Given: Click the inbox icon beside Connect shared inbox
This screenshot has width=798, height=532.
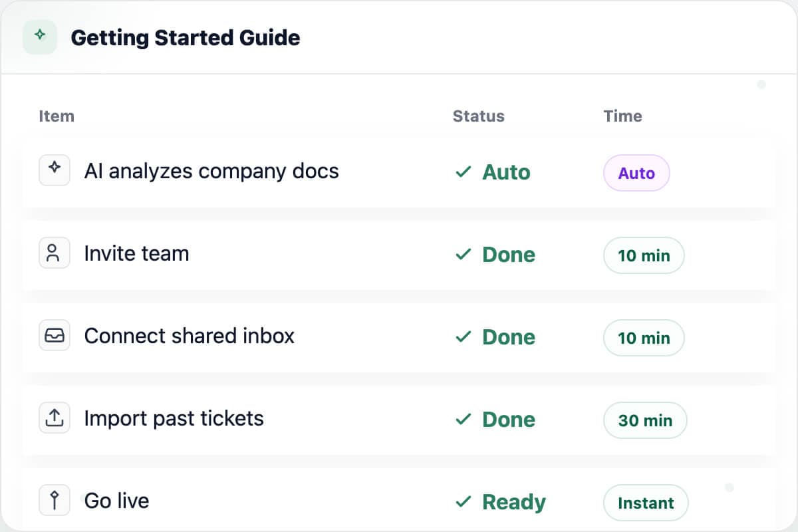Looking at the screenshot, I should click(x=55, y=335).
